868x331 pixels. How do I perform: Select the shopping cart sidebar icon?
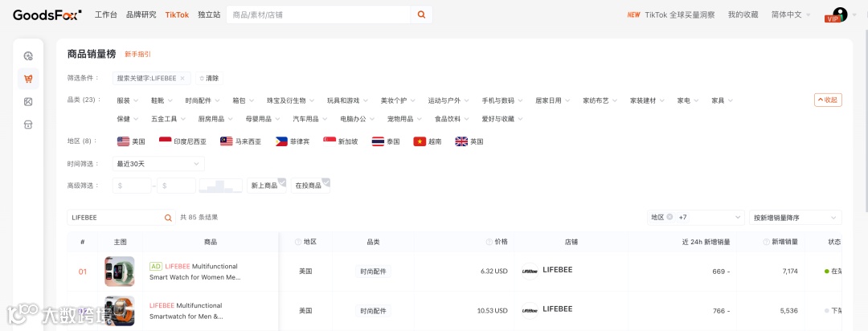click(x=28, y=80)
